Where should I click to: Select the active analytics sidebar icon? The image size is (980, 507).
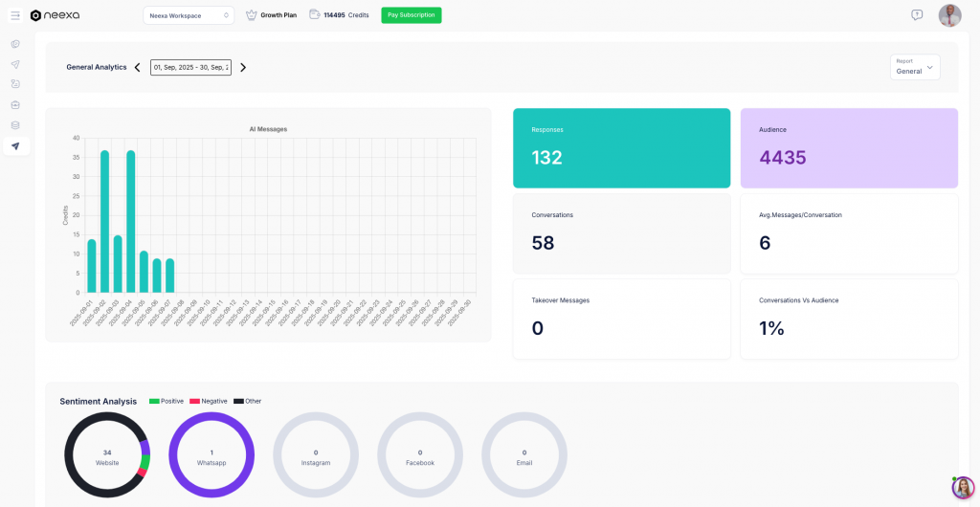click(x=15, y=145)
